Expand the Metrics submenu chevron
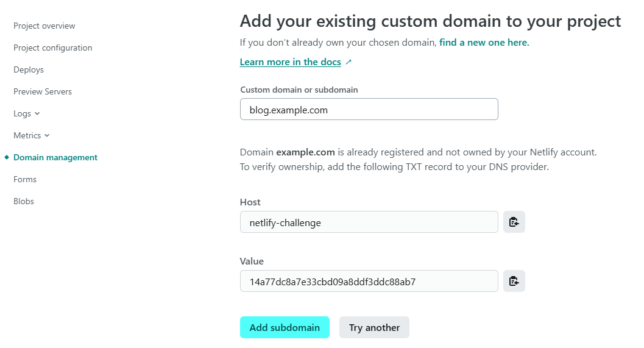 (47, 135)
